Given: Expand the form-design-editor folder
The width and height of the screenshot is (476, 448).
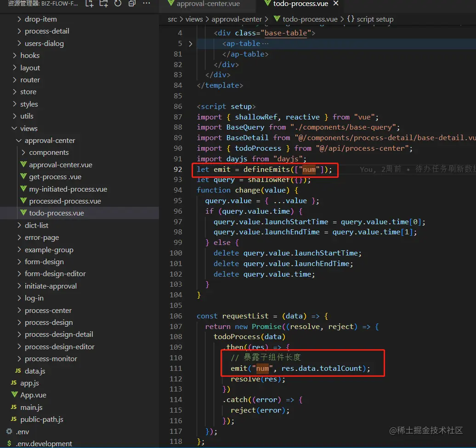Looking at the screenshot, I should [x=55, y=274].
